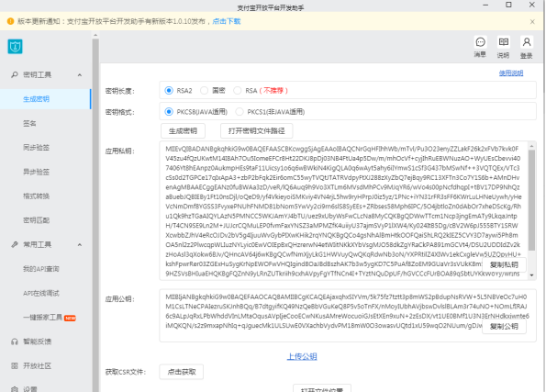This screenshot has height=392, width=546.
Task: Click sidebar scrollbar up arrow
Action: coord(95,35)
